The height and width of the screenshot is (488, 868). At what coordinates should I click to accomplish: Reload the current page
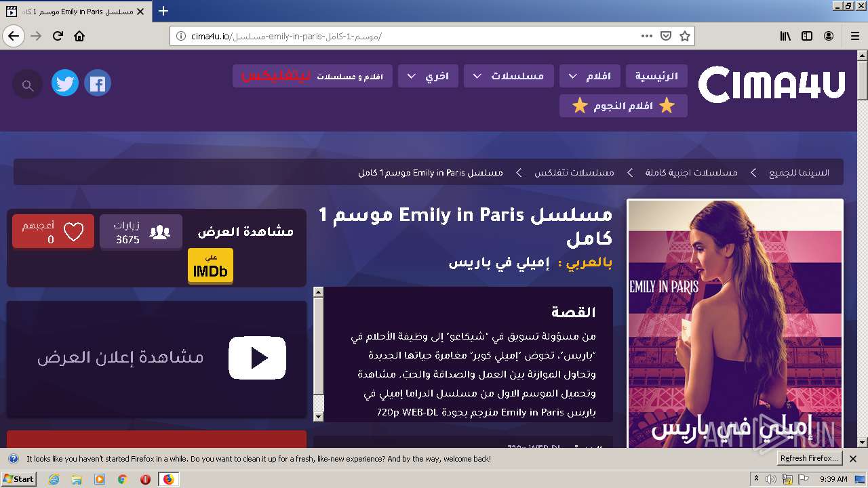58,36
